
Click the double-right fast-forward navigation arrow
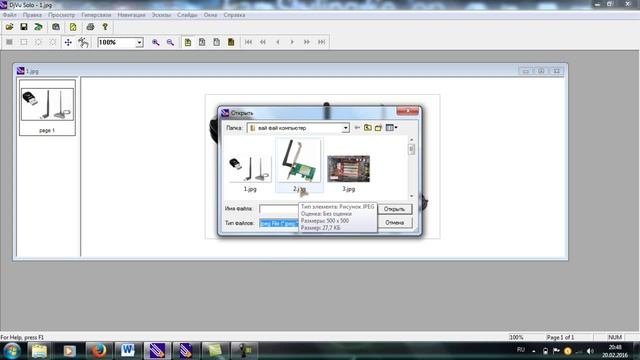[x=307, y=42]
